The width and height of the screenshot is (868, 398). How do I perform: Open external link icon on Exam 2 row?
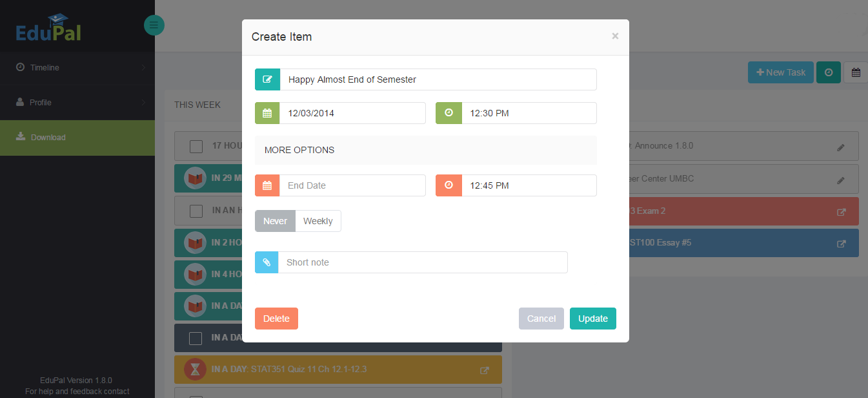click(x=841, y=212)
